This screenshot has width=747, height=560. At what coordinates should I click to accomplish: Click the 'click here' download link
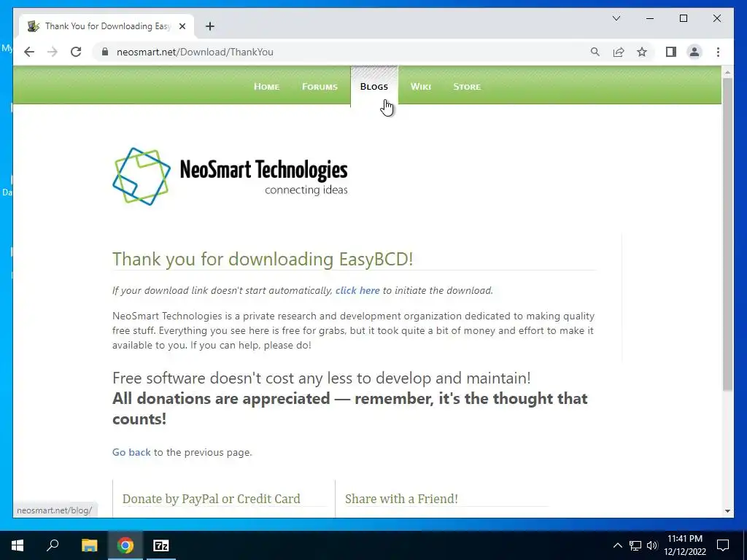click(357, 290)
